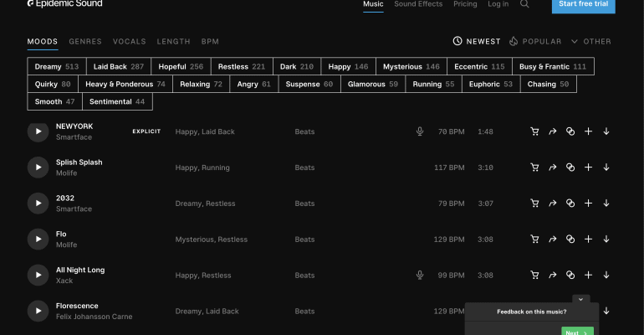Select the MOODS filter tab

point(43,42)
